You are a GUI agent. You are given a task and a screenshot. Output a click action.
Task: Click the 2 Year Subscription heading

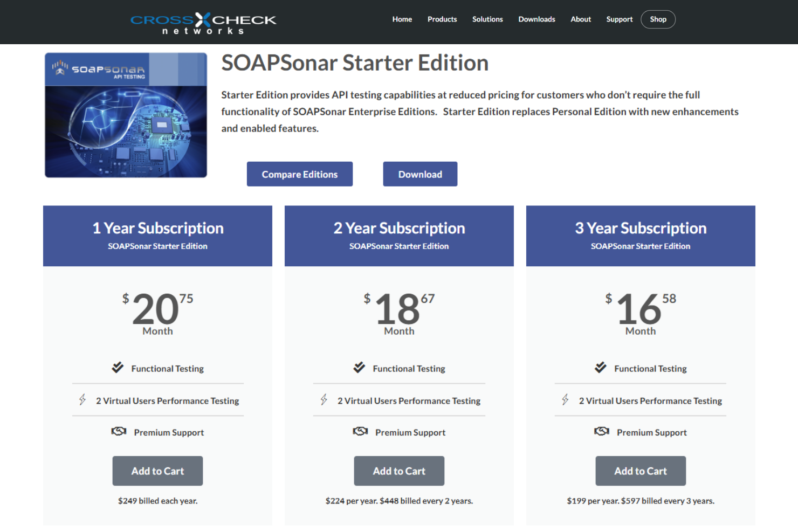point(399,229)
